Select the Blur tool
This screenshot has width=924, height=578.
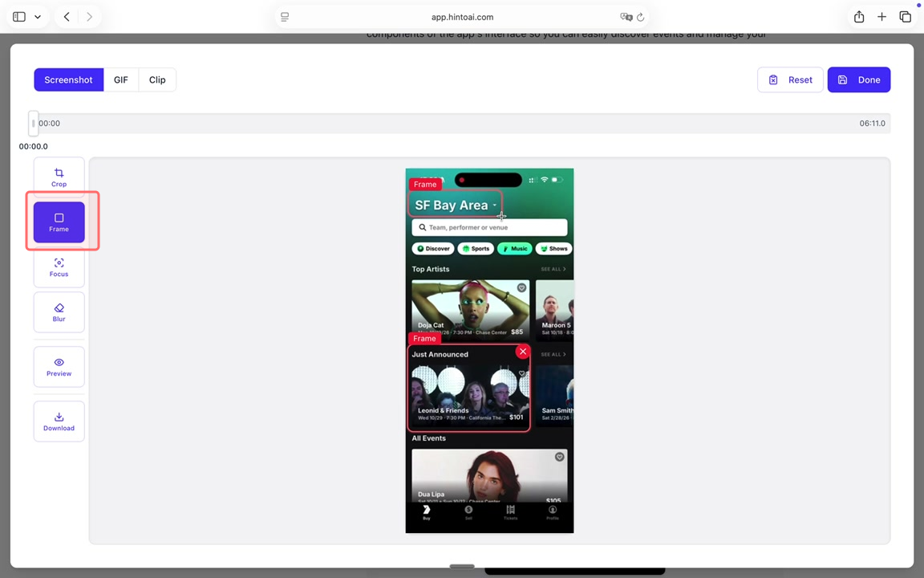(x=59, y=312)
